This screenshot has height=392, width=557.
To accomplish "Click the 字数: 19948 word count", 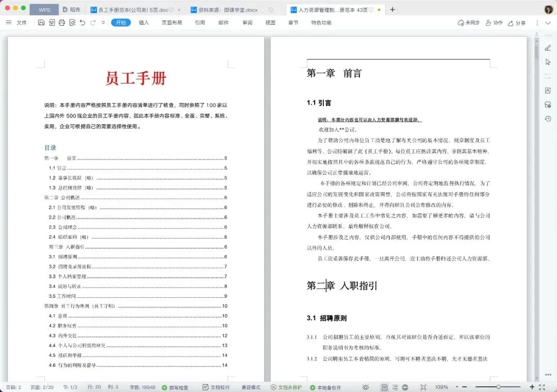I will [x=142, y=387].
